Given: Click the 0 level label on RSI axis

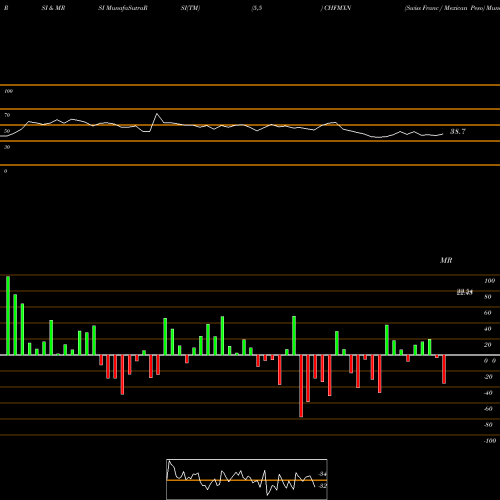Looking at the screenshot, I should [5, 171].
